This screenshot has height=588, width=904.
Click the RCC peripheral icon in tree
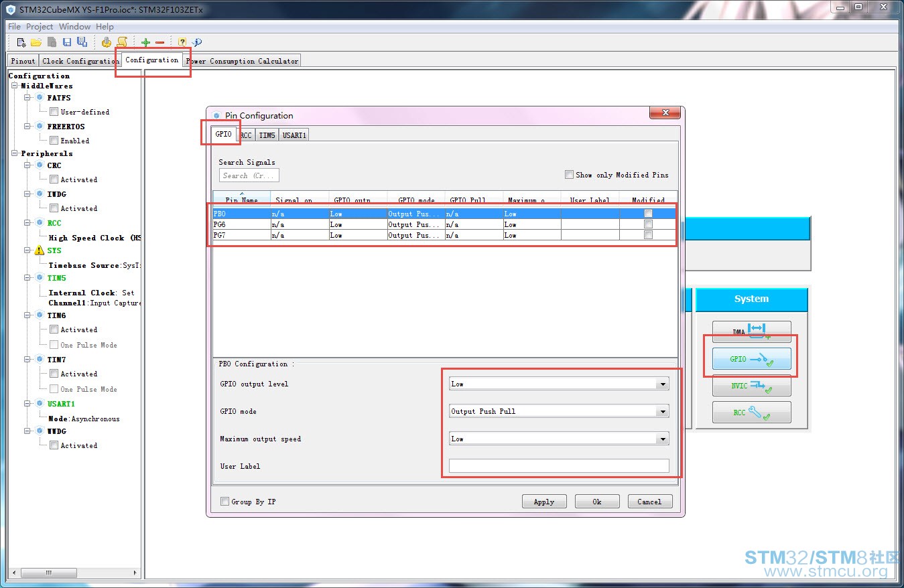click(40, 223)
